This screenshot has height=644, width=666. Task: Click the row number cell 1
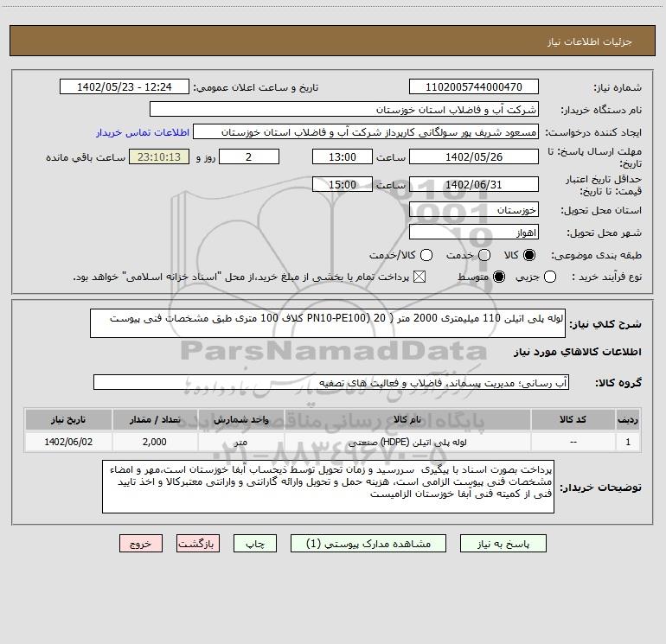[628, 442]
